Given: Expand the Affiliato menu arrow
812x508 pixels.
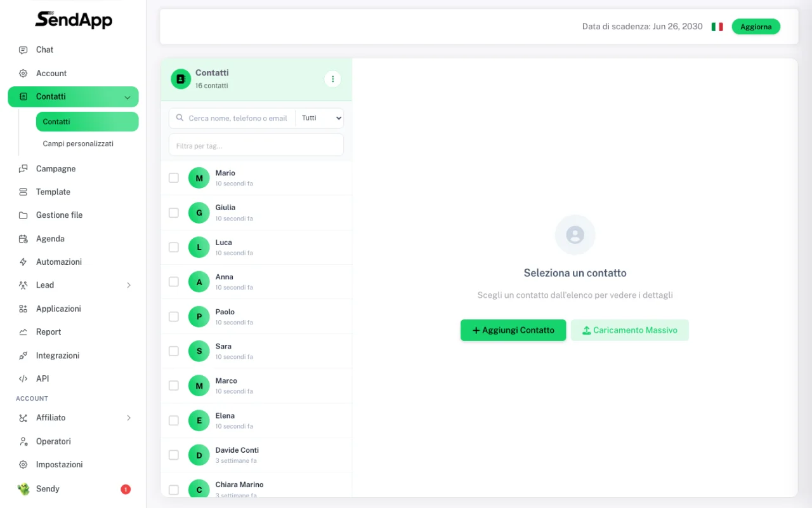Looking at the screenshot, I should click(129, 418).
